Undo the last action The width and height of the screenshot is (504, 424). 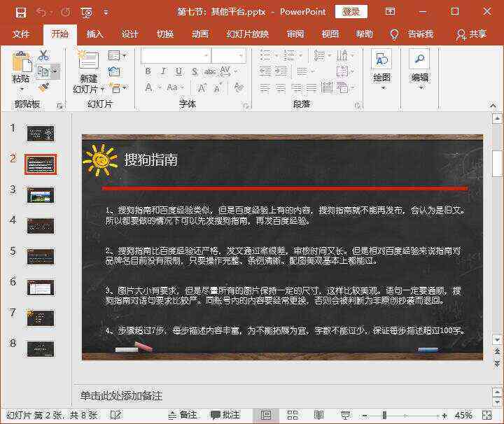point(41,12)
